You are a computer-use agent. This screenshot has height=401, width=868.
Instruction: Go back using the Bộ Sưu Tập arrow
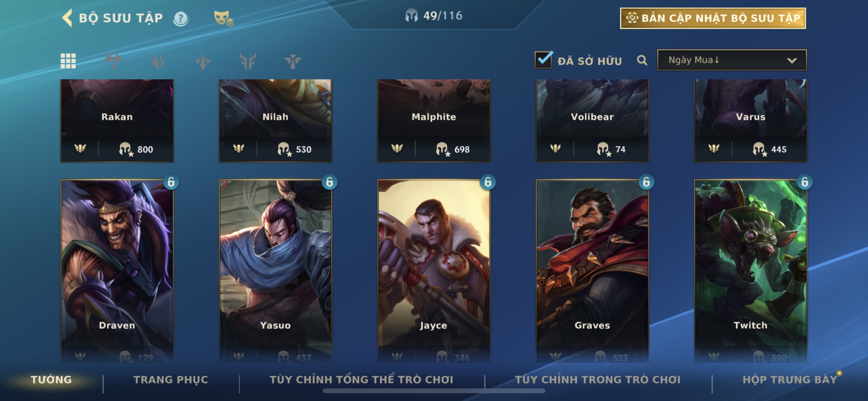point(67,17)
